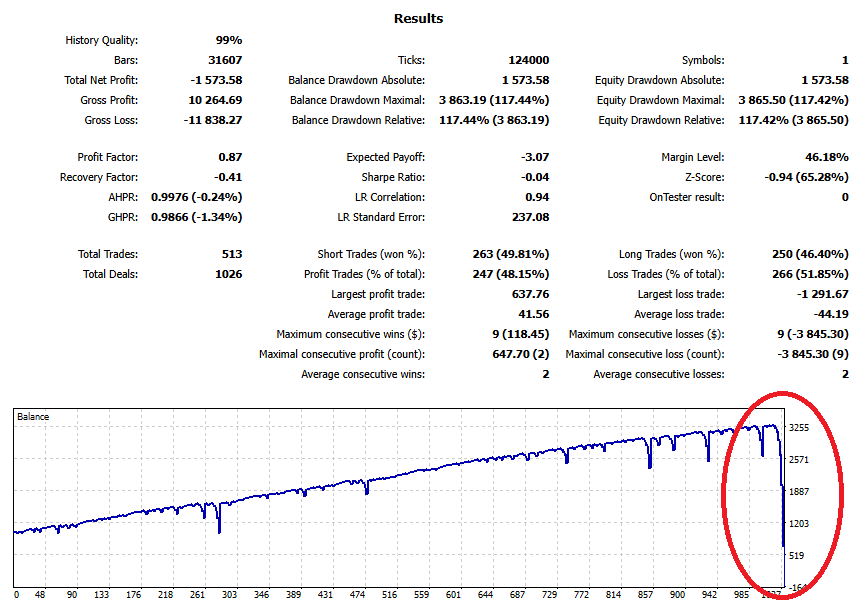The image size is (859, 601).
Task: Click the 3255 label on the balance axis
Action: 799,427
